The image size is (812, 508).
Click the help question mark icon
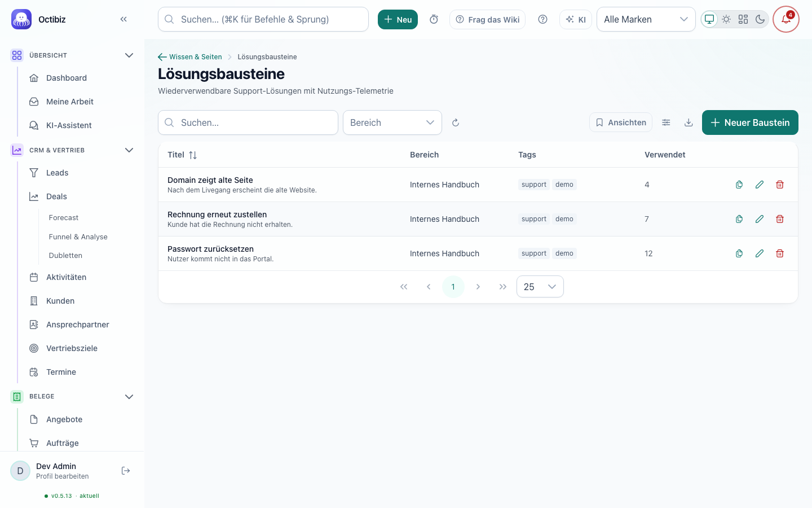coord(542,19)
